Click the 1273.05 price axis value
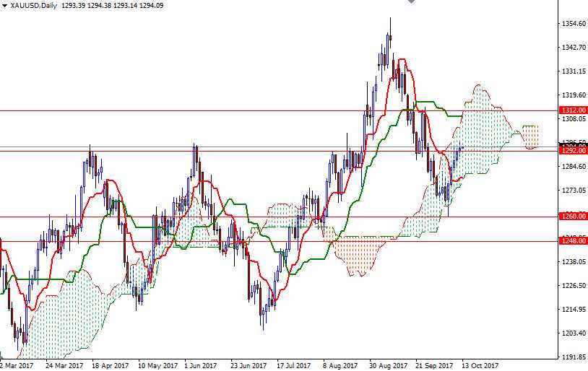The width and height of the screenshot is (588, 371). [574, 190]
